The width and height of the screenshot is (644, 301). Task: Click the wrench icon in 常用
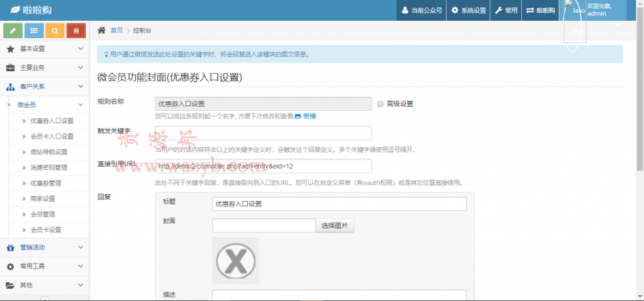click(x=498, y=10)
